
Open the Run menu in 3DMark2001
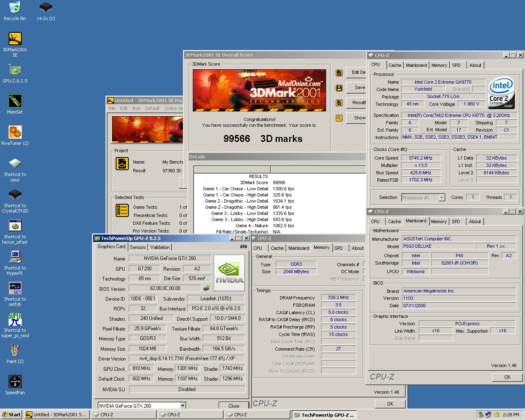[136, 108]
